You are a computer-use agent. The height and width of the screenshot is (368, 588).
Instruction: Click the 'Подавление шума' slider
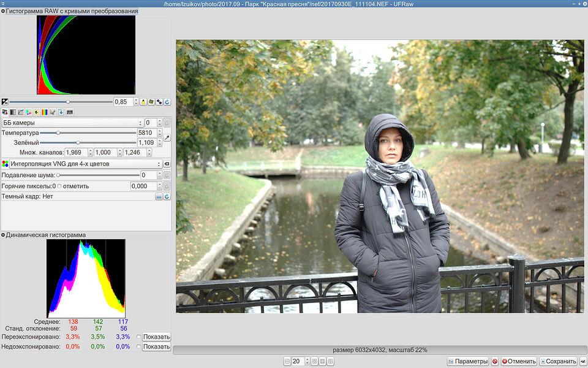pyautogui.click(x=98, y=175)
